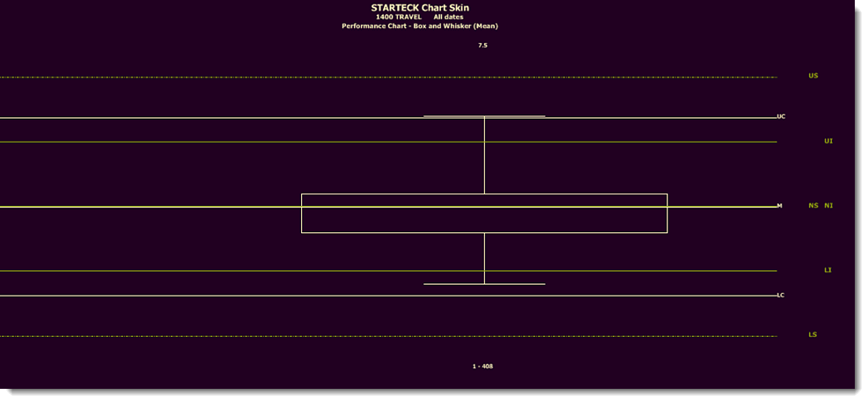The height and width of the screenshot is (402, 868).
Task: Select the US upper spec label
Action: pos(813,76)
